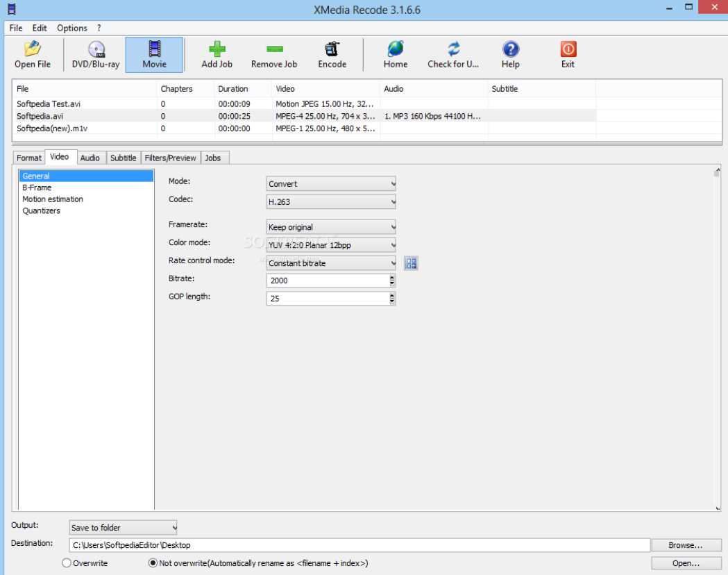The image size is (728, 575).
Task: Select B-Frame in the settings list
Action: pyautogui.click(x=86, y=187)
